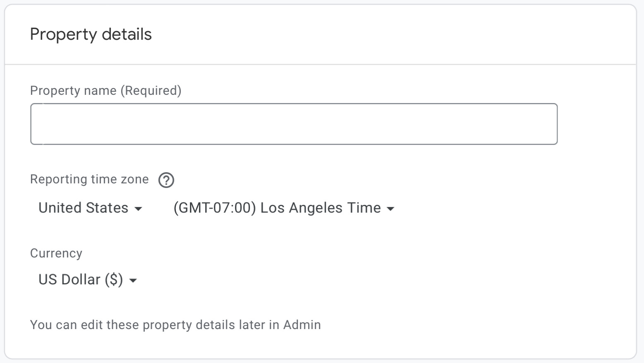Click the word Admin in the footer note
The width and height of the screenshot is (644, 363).
(x=302, y=325)
